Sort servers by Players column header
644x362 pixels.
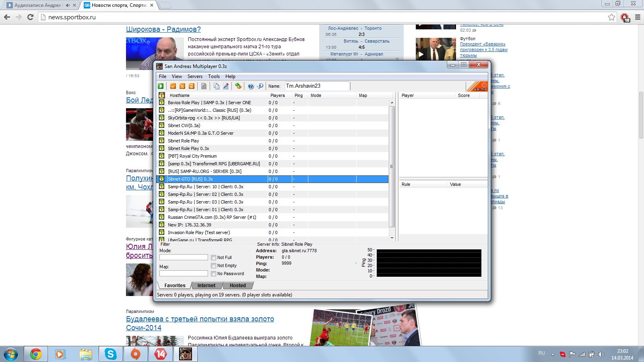(280, 95)
